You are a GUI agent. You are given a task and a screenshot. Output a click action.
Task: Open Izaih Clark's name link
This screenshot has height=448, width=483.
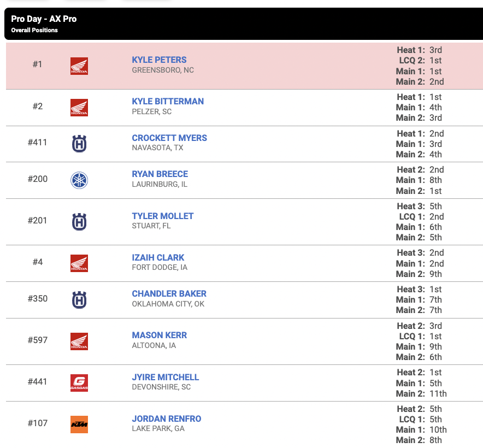158,257
